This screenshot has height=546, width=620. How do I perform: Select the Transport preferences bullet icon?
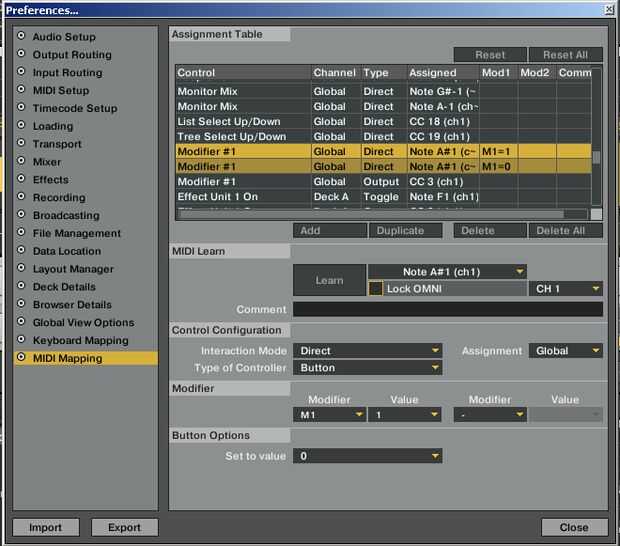tap(21, 143)
